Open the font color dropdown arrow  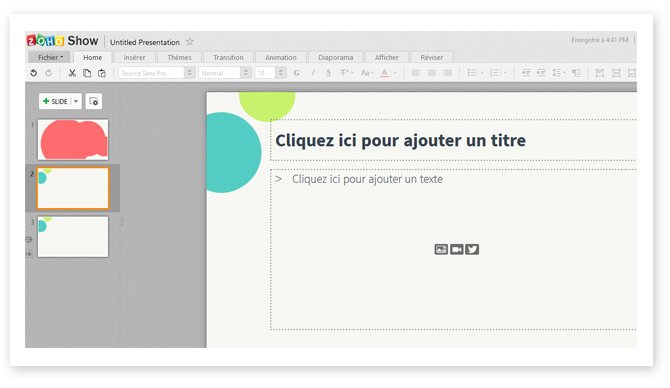click(395, 73)
